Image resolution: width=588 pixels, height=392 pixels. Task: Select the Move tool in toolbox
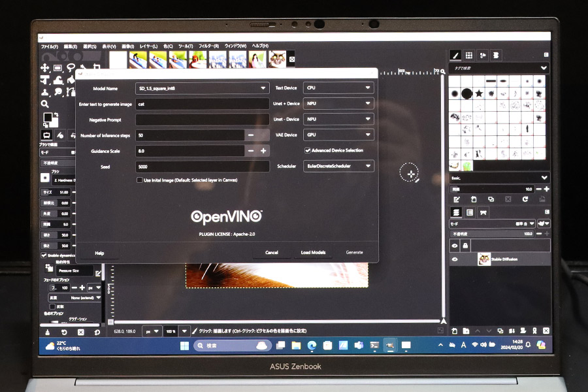point(44,67)
